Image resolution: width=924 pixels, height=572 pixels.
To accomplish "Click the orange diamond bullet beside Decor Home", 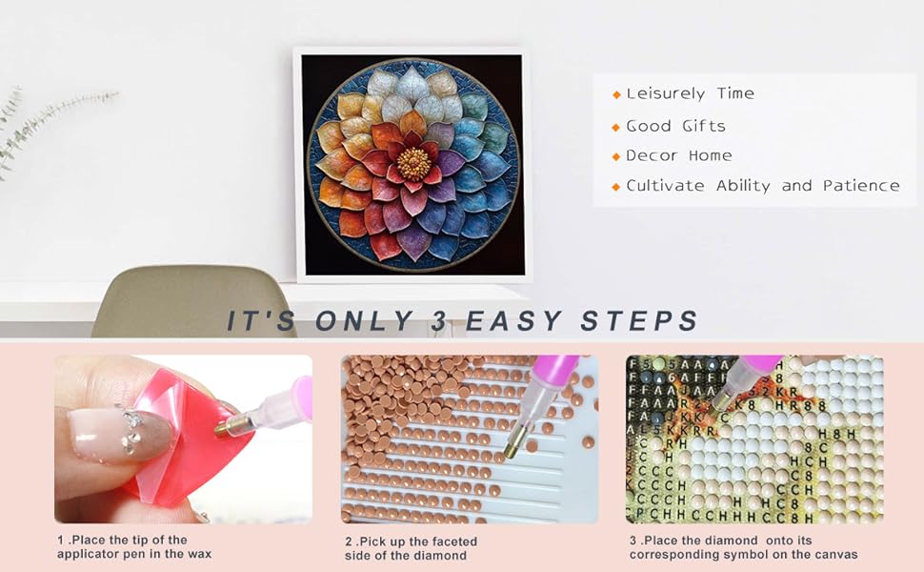I will click(616, 156).
